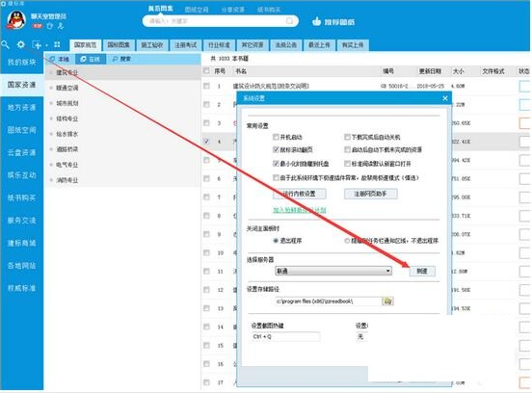Click the magnifier icon in left toolbar
This screenshot has width=532, height=393.
coord(5,44)
